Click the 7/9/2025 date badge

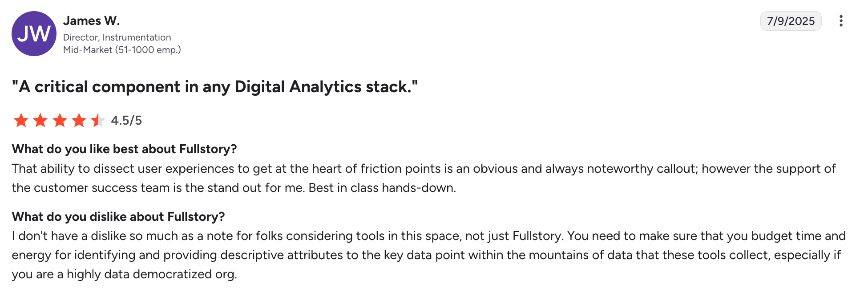[791, 21]
